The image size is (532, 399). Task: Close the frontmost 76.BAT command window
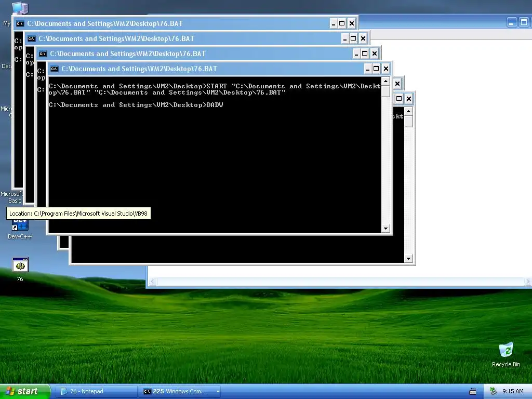(386, 69)
